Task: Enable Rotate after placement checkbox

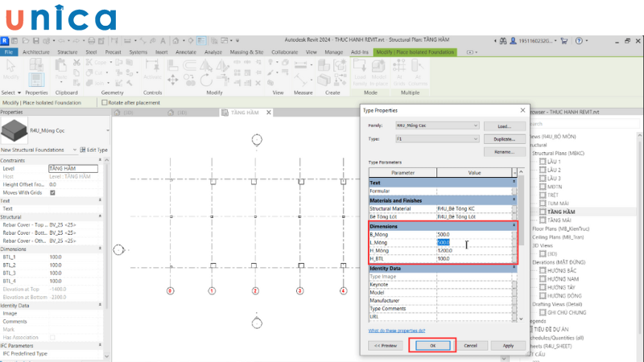Action: pyautogui.click(x=104, y=103)
